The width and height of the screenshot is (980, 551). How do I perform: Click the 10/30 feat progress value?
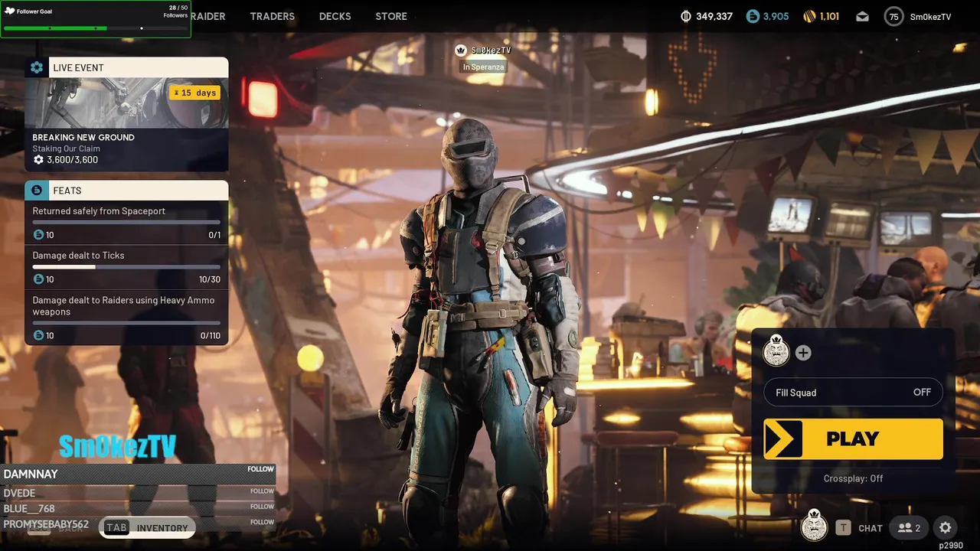(210, 279)
